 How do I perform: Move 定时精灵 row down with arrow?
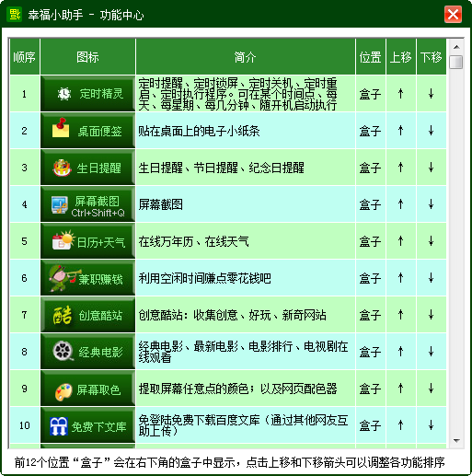[x=431, y=94]
